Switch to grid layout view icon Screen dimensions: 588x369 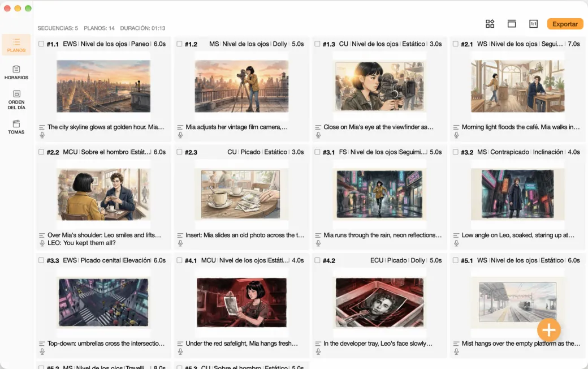pyautogui.click(x=490, y=24)
